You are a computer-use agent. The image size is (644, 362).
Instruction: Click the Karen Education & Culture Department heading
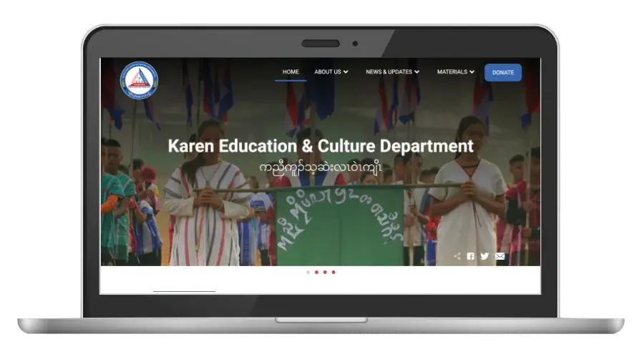click(321, 146)
